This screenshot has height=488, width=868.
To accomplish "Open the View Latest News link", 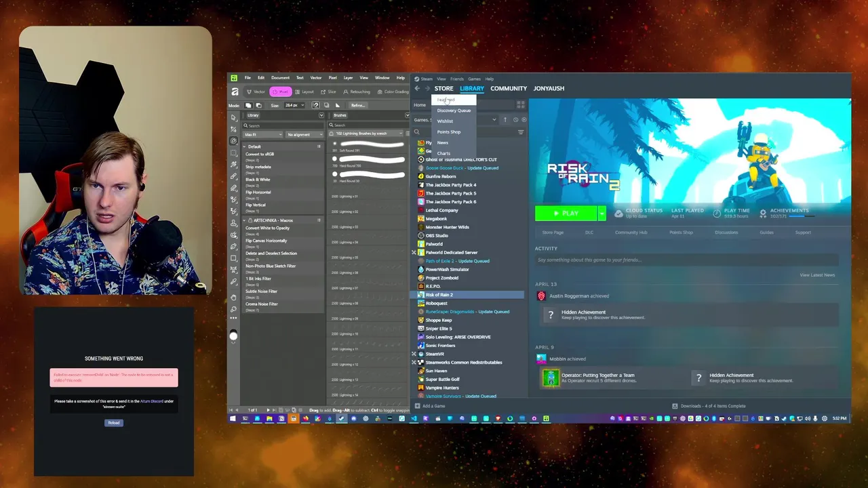I will click(x=817, y=275).
